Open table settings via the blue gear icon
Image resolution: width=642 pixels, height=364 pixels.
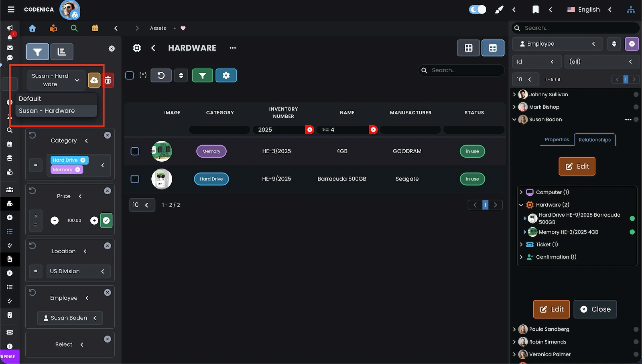226,75
